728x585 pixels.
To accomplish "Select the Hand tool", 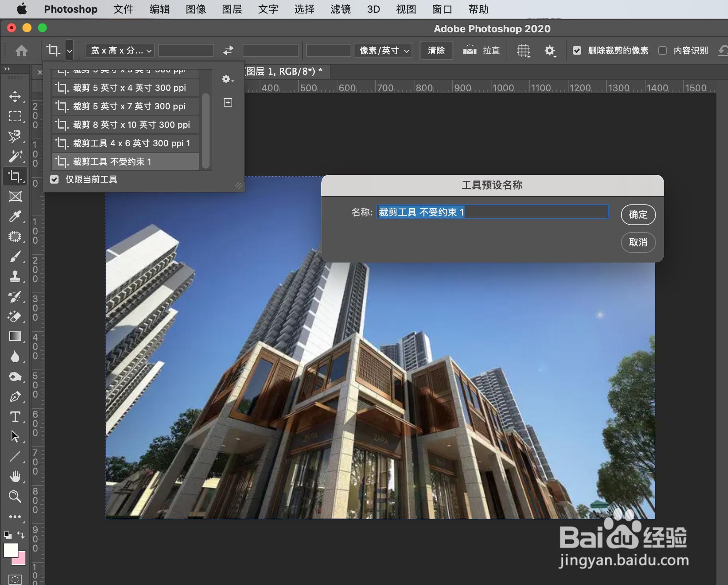I will coord(15,476).
